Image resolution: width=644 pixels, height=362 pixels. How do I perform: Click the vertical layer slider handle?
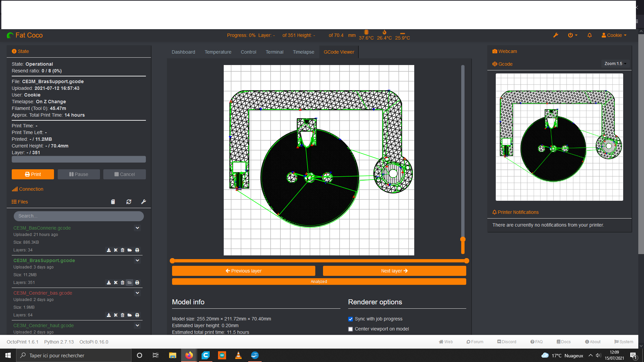[463, 239]
